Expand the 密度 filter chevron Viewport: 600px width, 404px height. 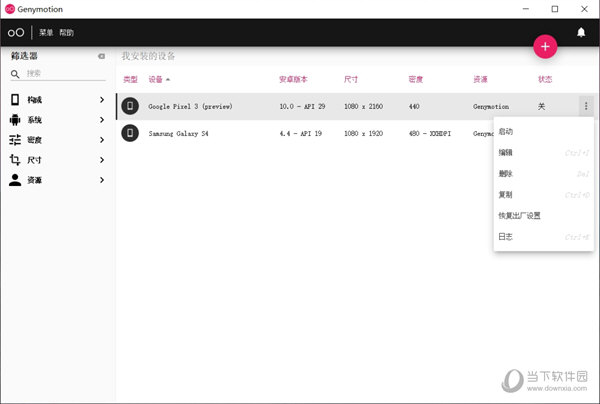[102, 140]
